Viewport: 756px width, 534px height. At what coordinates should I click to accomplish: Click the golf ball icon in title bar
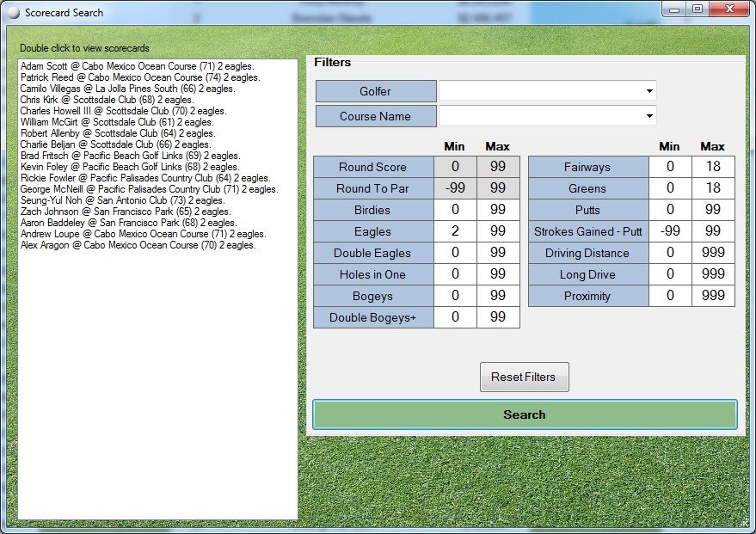pyautogui.click(x=13, y=13)
